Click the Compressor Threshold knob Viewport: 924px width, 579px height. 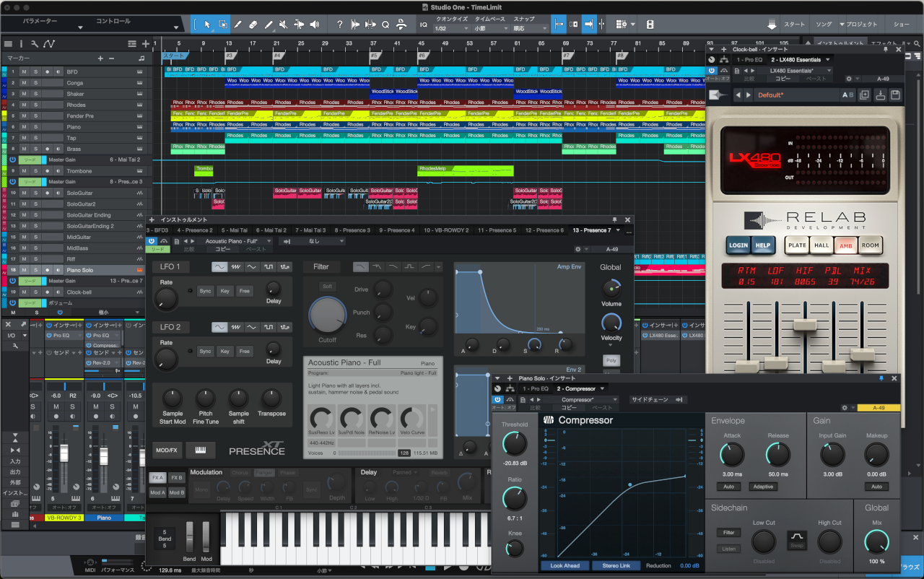514,444
